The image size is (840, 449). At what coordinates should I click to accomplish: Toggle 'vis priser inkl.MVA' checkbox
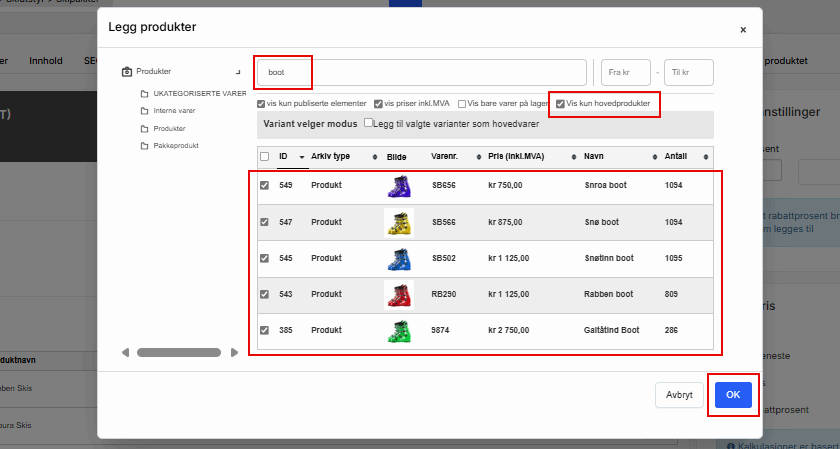(x=378, y=104)
